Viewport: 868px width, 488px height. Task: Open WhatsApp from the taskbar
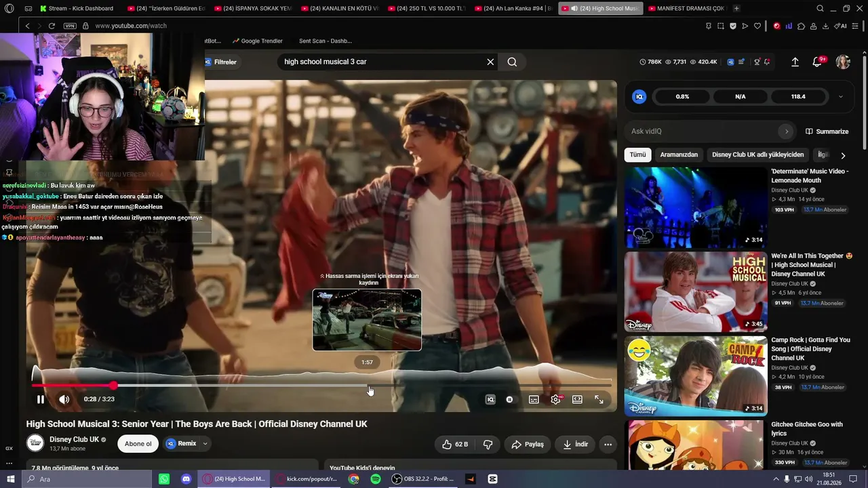(164, 479)
